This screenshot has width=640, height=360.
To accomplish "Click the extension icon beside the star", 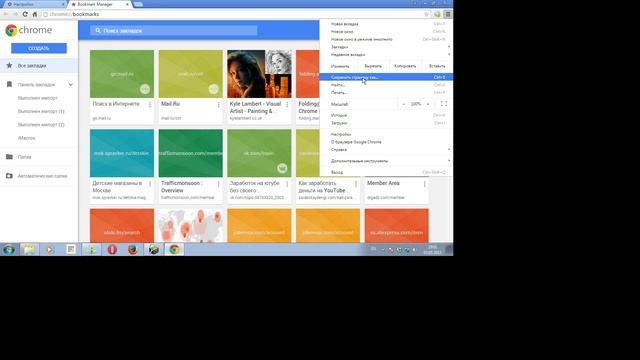I will coord(437,14).
